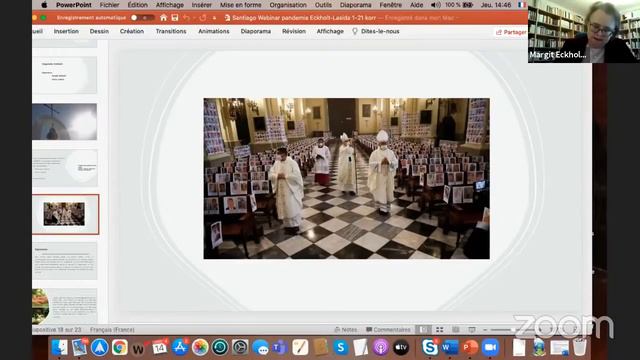Select the cross and sky slide thumbnail

[64, 122]
